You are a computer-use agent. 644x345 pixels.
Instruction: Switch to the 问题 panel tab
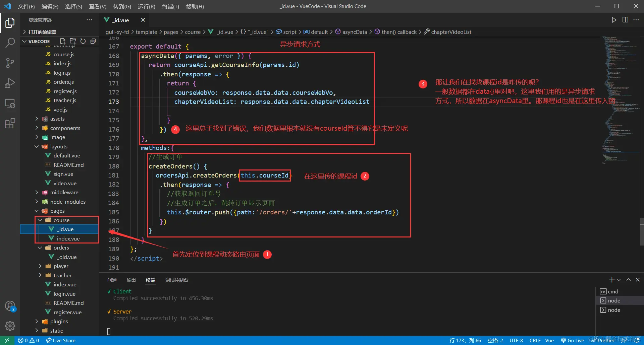[112, 280]
